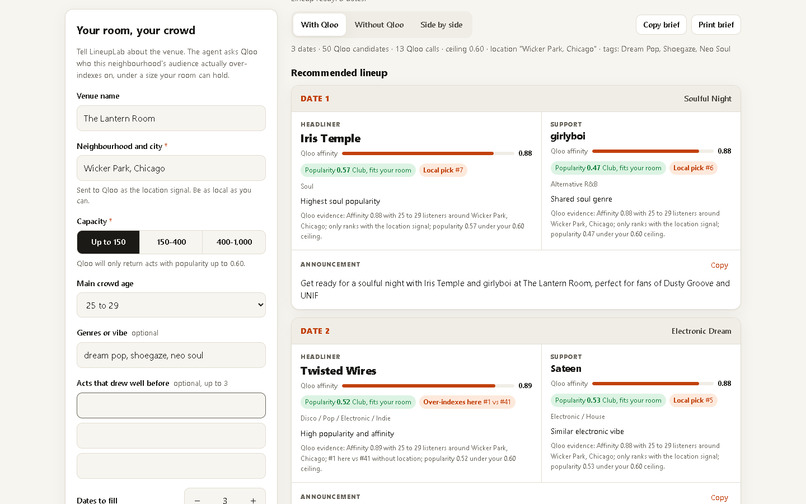Click the Electronic / House genre label
Image resolution: width=806 pixels, height=504 pixels.
pyautogui.click(x=577, y=417)
